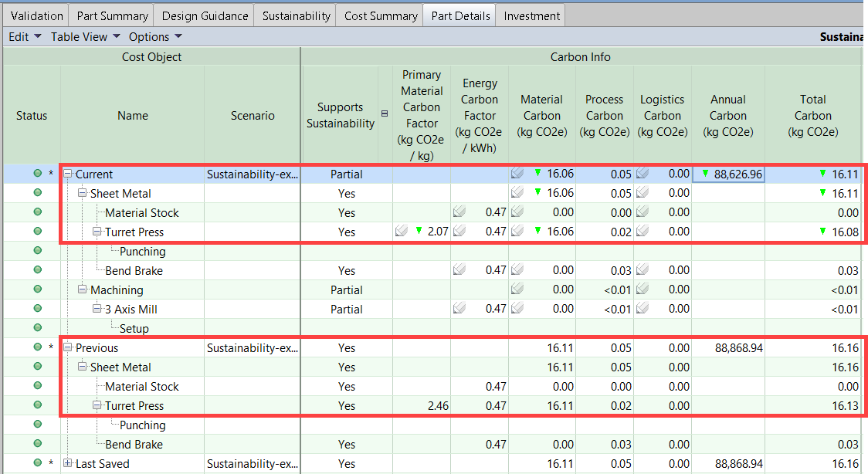Click pencil icon beside Current Material Stock energy factor
Image resolution: width=868 pixels, height=474 pixels.
(459, 212)
